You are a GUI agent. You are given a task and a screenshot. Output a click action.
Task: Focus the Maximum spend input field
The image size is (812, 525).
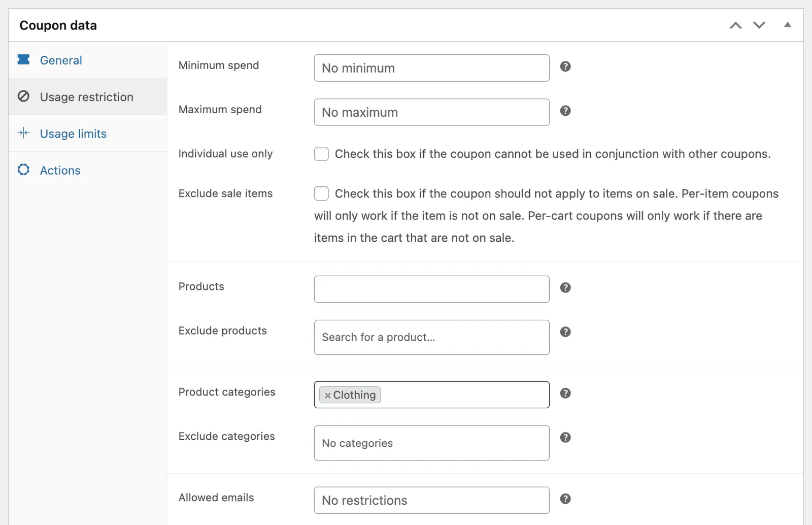[x=432, y=112]
